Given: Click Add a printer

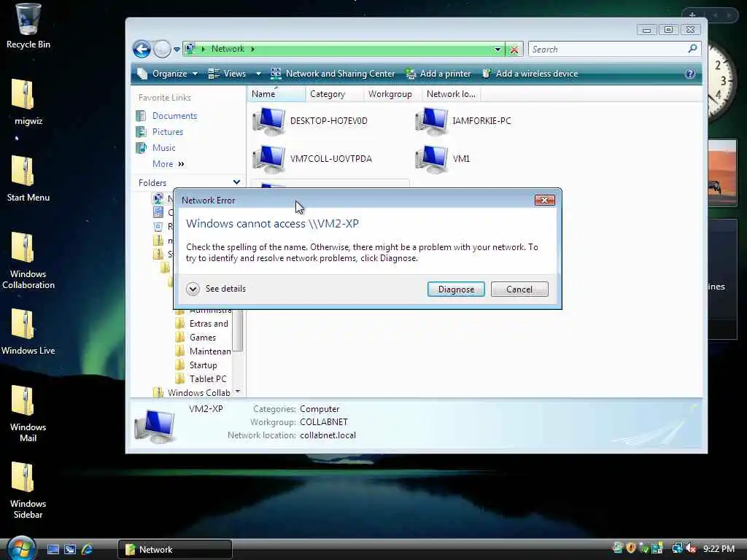Looking at the screenshot, I should (438, 74).
